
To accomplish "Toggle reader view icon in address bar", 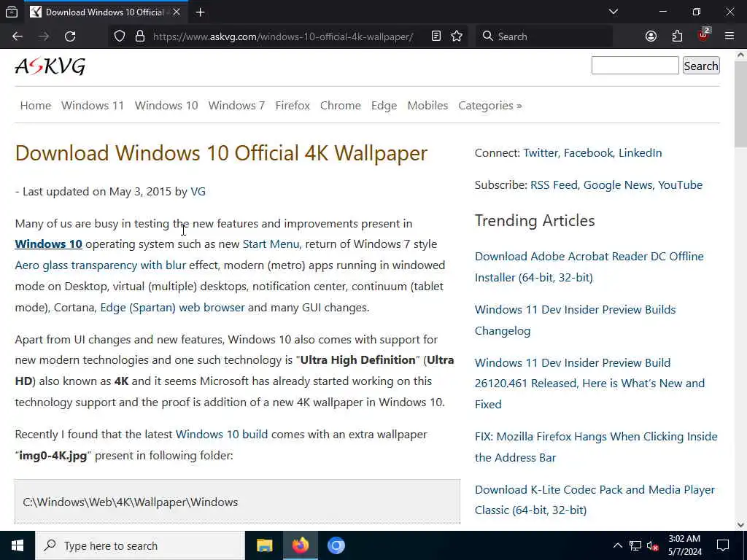I will (x=436, y=36).
